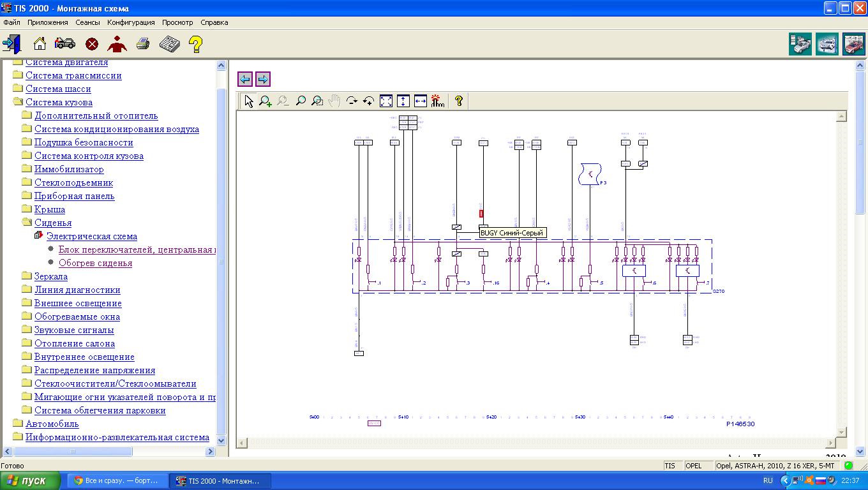This screenshot has width=868, height=490.
Task: Click the silver car with checklist icon
Action: coord(800,44)
